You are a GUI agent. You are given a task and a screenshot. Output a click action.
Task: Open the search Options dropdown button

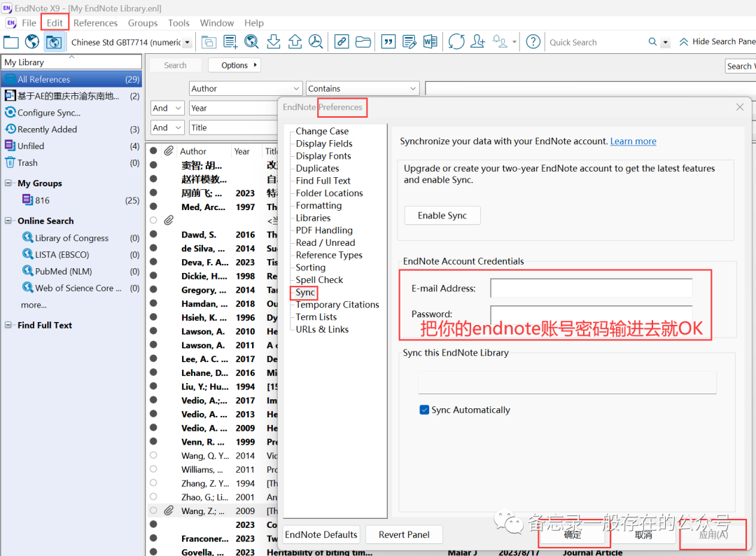(234, 66)
